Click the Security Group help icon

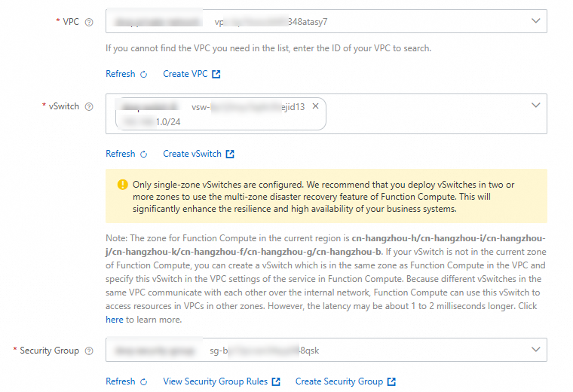[x=89, y=351]
